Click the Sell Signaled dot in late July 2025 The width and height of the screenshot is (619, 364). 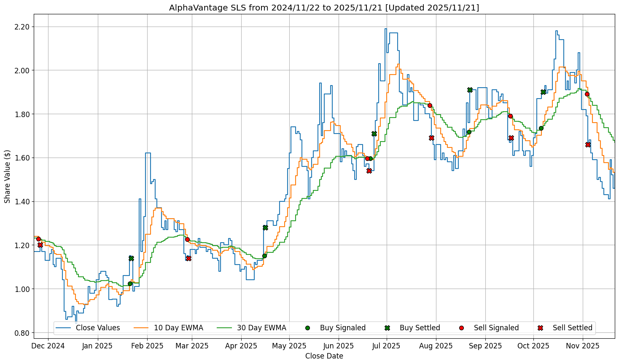point(430,105)
